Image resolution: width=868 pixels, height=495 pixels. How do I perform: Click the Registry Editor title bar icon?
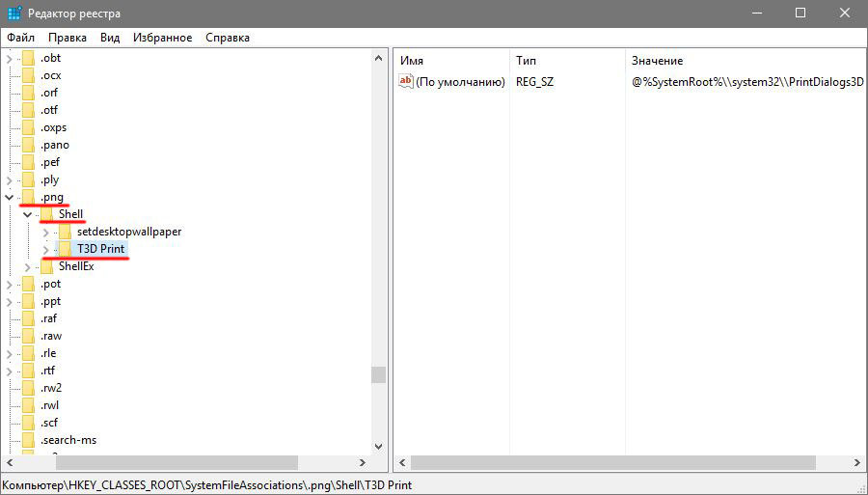pos(14,13)
